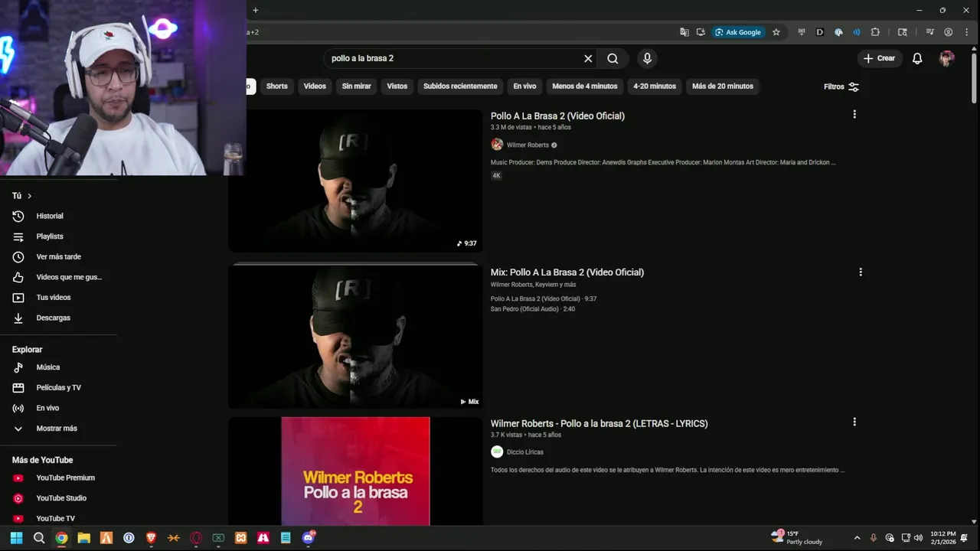Open the account avatar menu

tap(947, 58)
